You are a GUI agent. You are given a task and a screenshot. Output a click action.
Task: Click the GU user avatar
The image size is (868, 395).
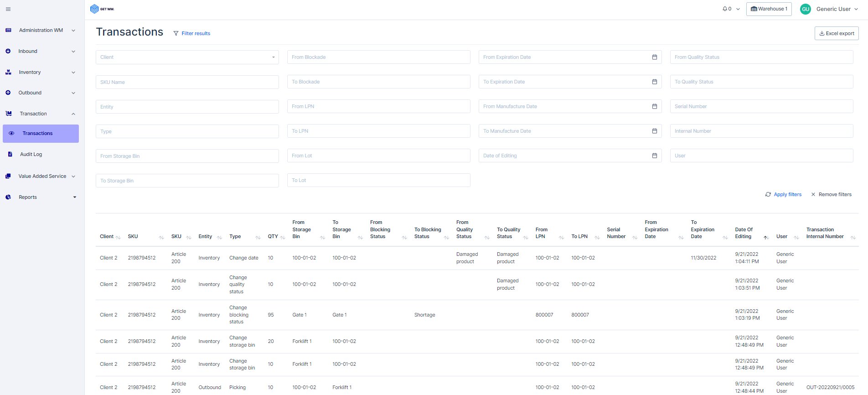[x=806, y=9]
